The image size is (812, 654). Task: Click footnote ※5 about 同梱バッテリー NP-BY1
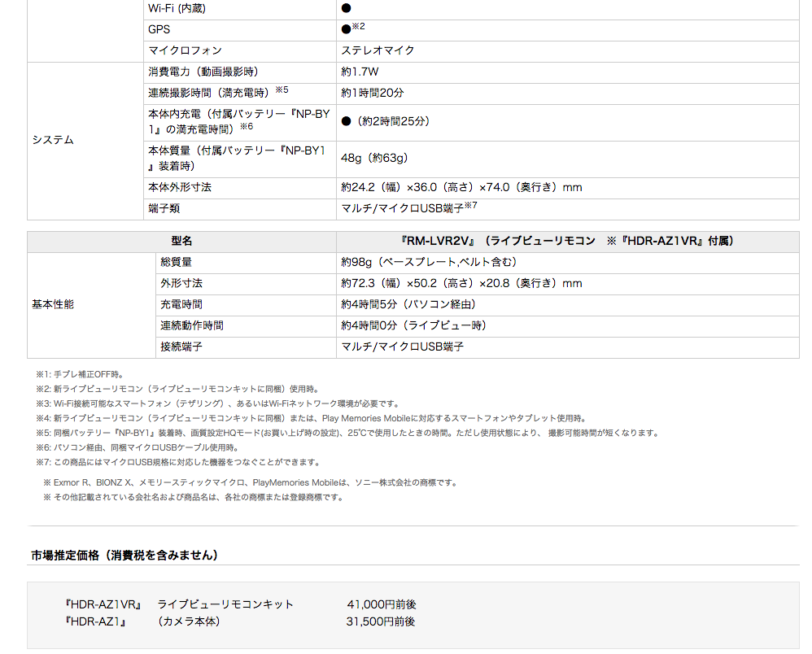click(x=348, y=434)
